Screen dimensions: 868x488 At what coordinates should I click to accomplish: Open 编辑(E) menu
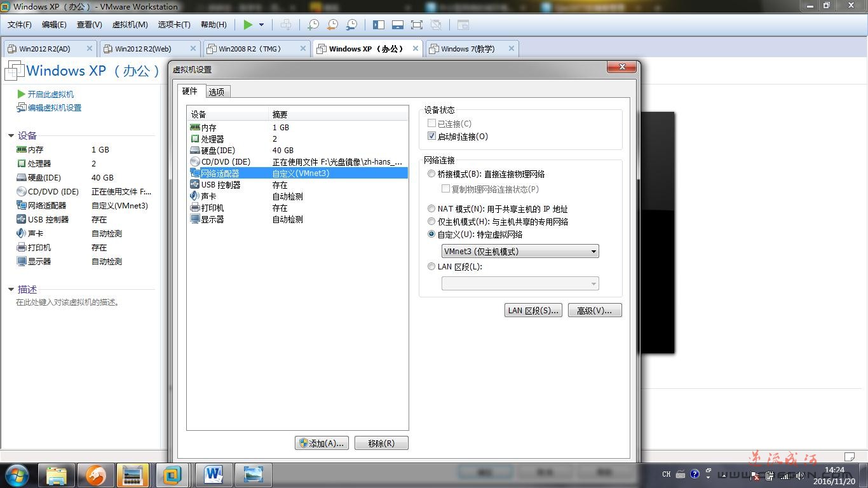[x=54, y=25]
